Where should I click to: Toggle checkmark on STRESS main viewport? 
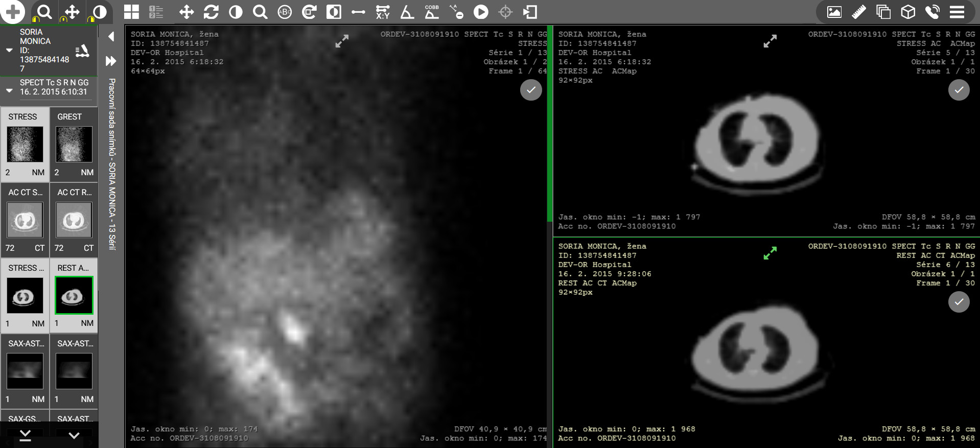coord(531,90)
